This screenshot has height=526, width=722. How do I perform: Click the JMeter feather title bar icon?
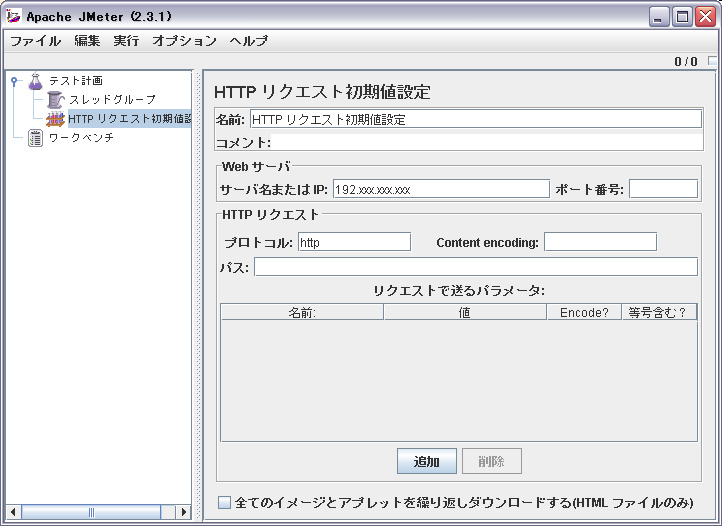[x=14, y=16]
